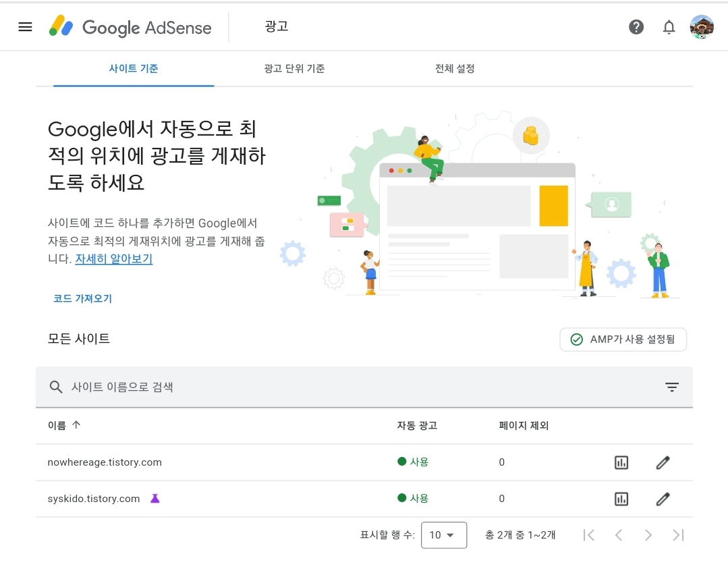Open the help question mark icon

coord(636,27)
